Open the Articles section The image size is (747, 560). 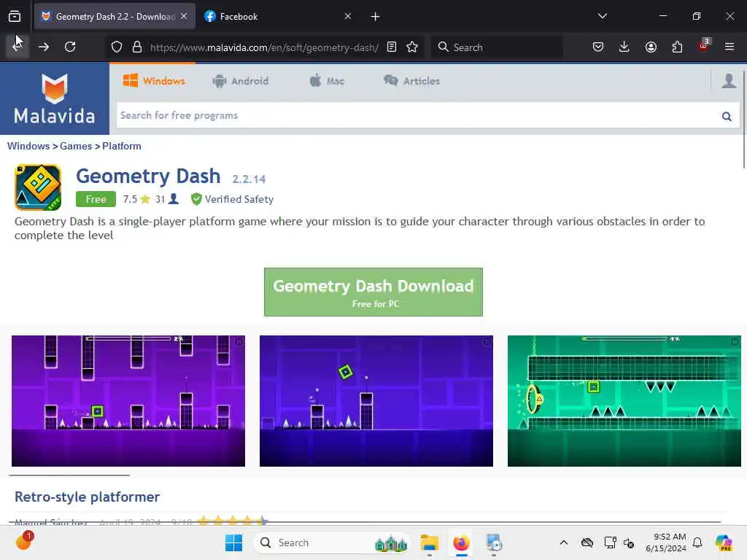(412, 81)
